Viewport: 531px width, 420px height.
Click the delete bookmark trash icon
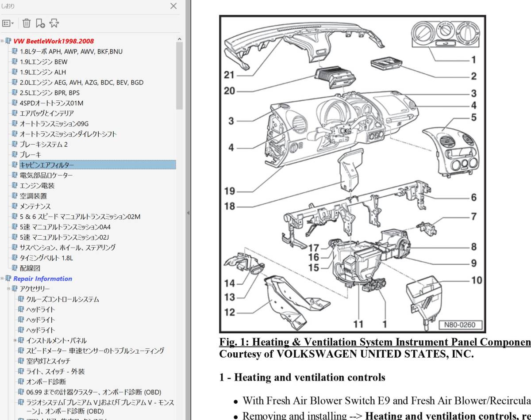pyautogui.click(x=27, y=23)
